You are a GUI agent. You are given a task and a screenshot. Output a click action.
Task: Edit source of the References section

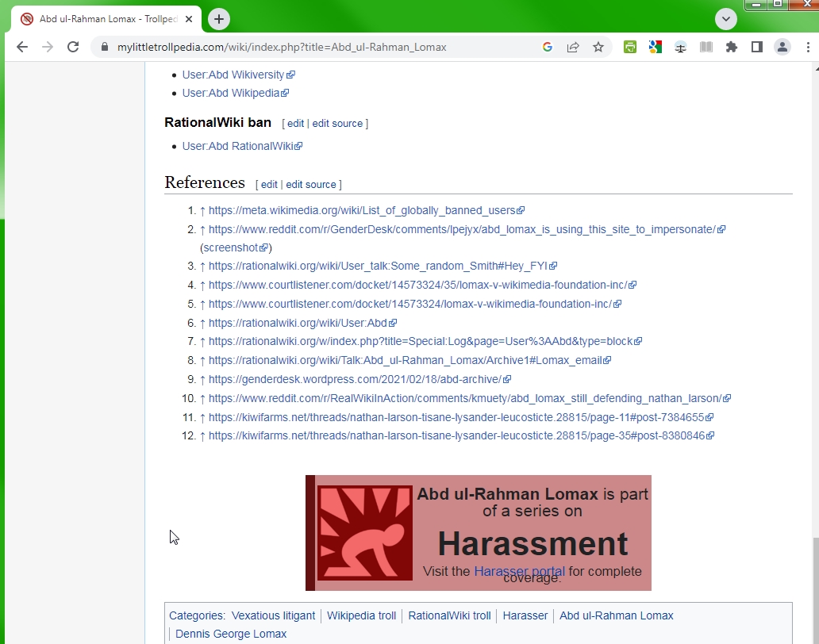(311, 184)
